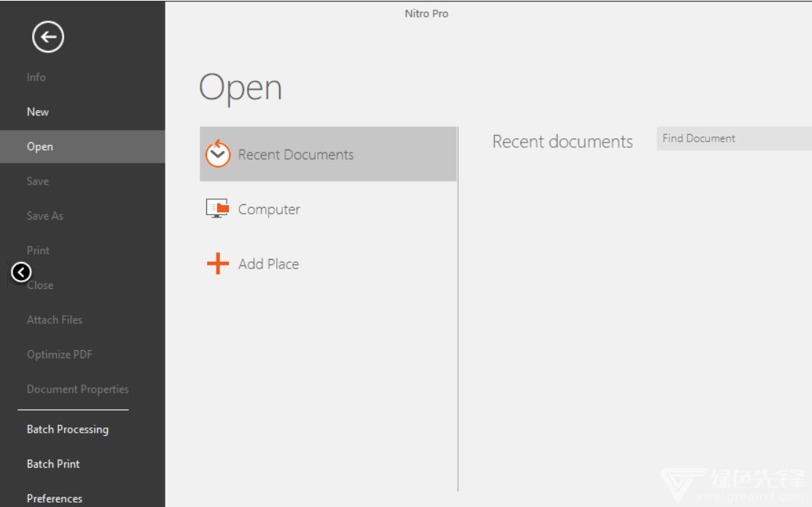The image size is (812, 507).
Task: Select the Open sidebar entry
Action: click(82, 147)
